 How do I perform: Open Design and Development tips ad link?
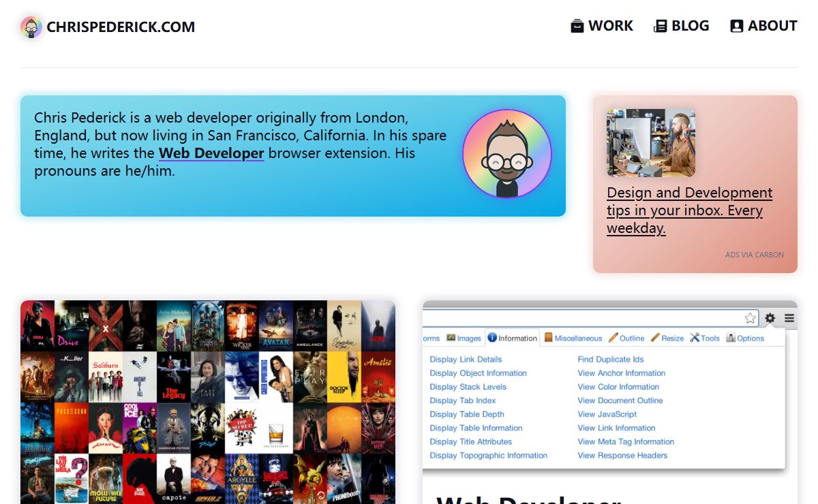tap(689, 210)
